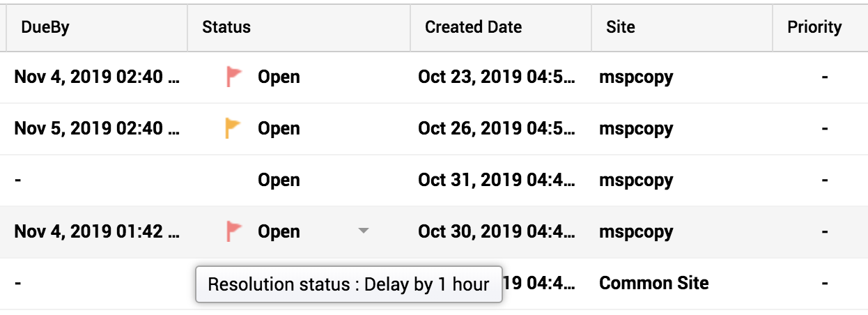The width and height of the screenshot is (868, 315).
Task: Click the Nov 4, 2019 01:42 due date
Action: 98,231
